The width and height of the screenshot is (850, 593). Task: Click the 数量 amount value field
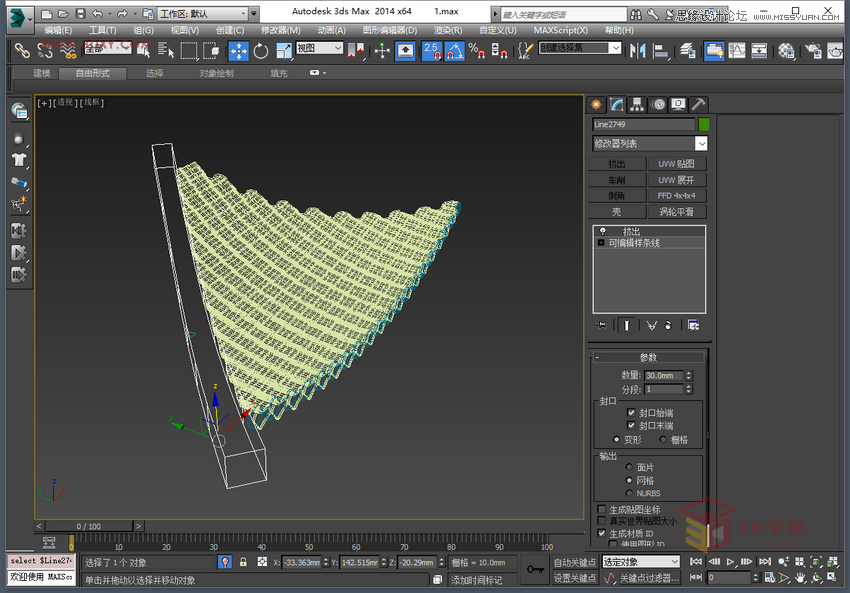[663, 376]
